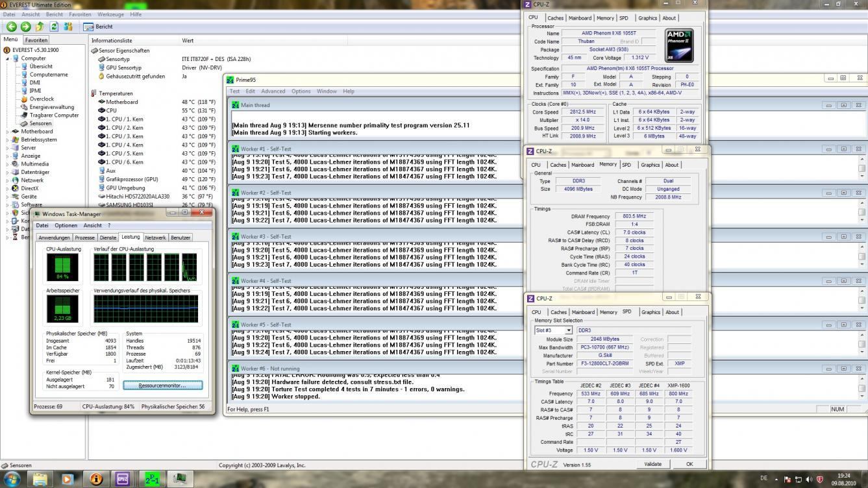Screen dimensions: 868x488
Task: Open the Advanced menu in Prime95
Action: coord(273,91)
